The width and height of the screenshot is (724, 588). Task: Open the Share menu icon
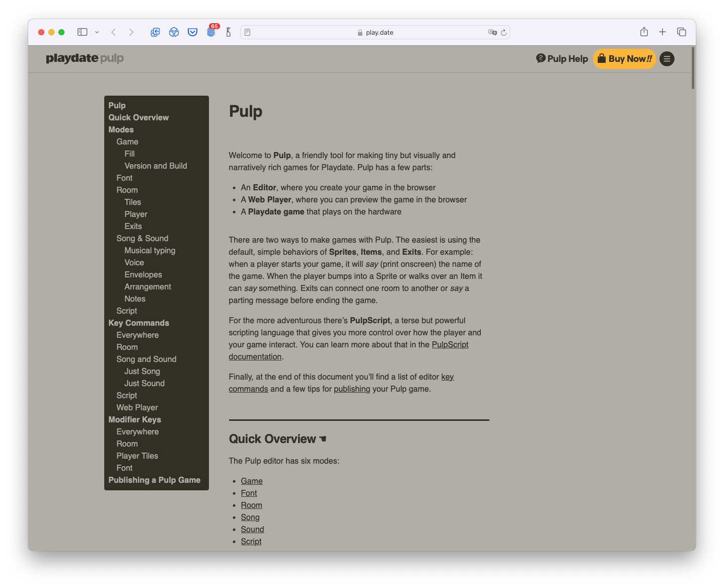point(644,32)
